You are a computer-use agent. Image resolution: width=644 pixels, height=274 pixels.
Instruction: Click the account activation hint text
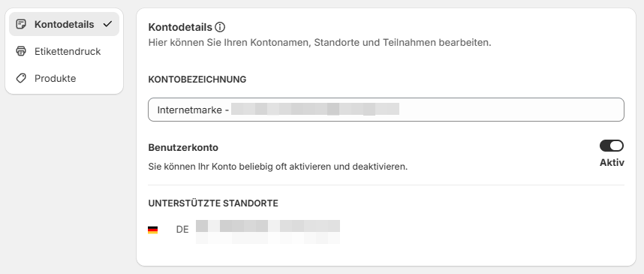(x=278, y=167)
